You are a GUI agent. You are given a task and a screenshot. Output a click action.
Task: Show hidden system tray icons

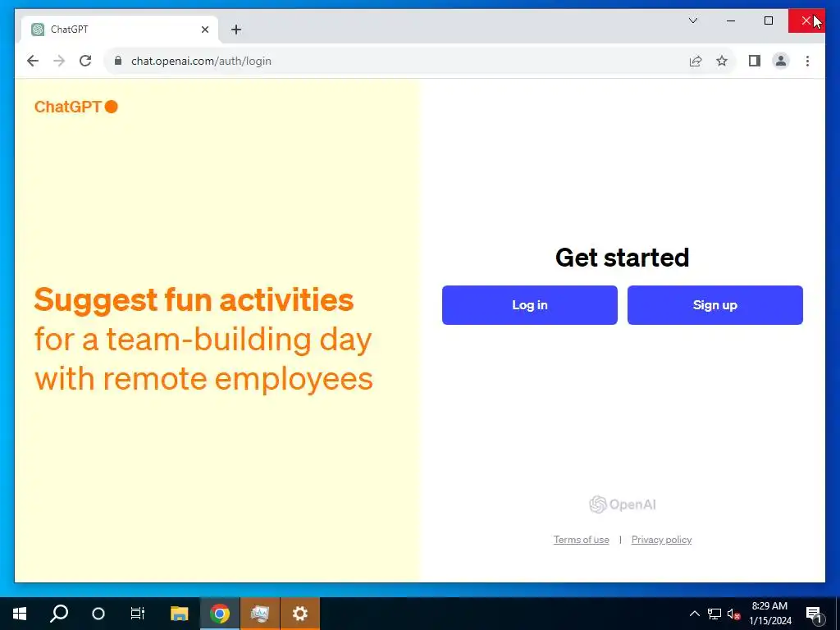tap(694, 614)
